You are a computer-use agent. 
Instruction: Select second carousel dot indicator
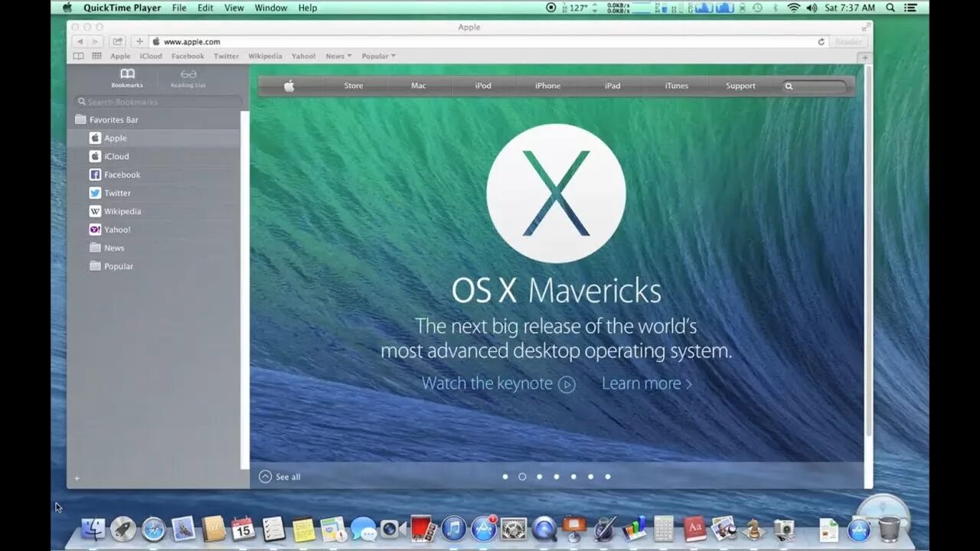[x=522, y=477]
